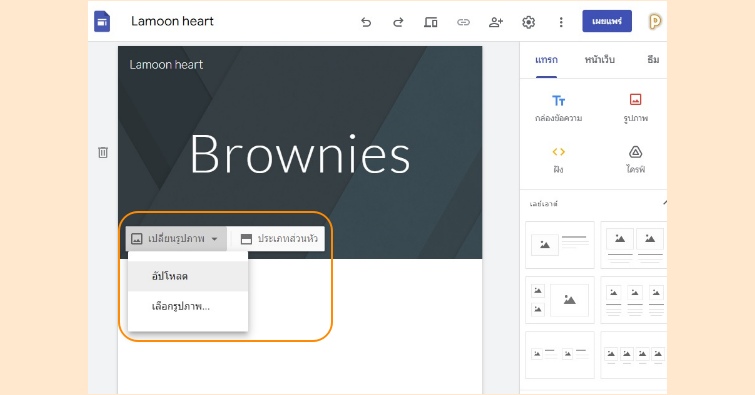Open the เปลี่ยนรูปภาพ change image dropdown
This screenshot has height=395, width=755.
[176, 238]
